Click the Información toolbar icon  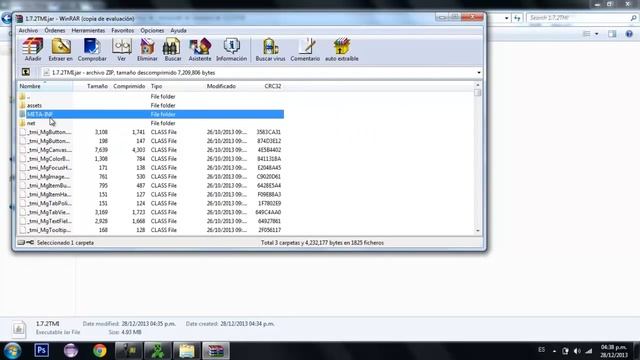click(231, 49)
